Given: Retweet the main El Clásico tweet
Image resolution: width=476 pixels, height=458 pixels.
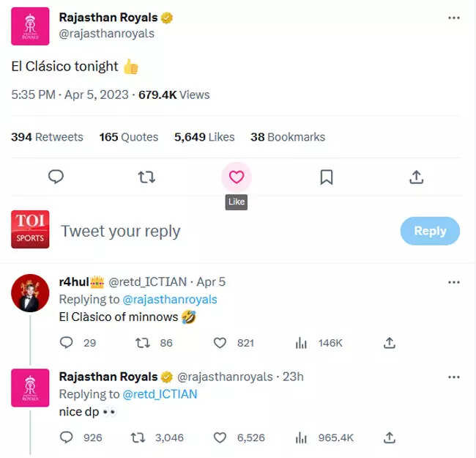Looking at the screenshot, I should pos(146,177).
